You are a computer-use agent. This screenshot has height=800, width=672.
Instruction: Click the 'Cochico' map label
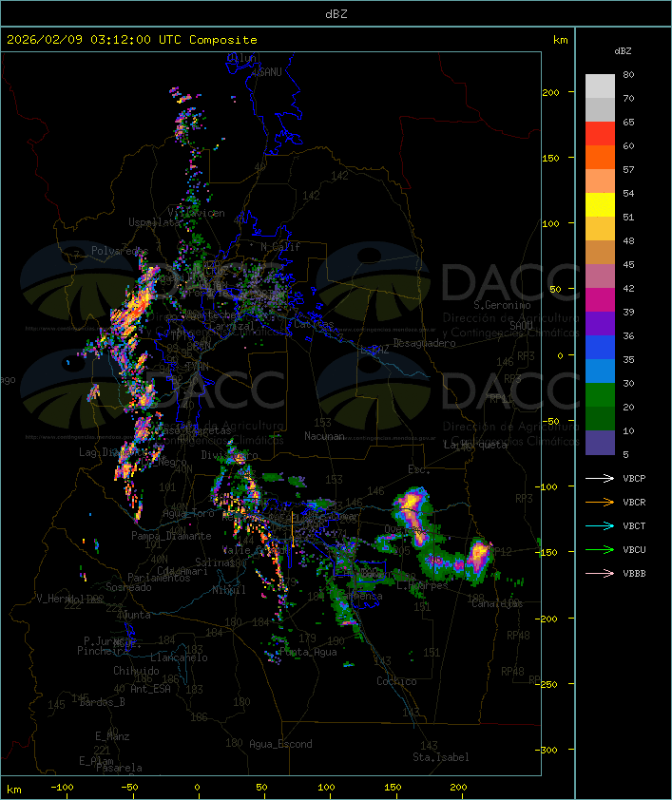coord(396,681)
